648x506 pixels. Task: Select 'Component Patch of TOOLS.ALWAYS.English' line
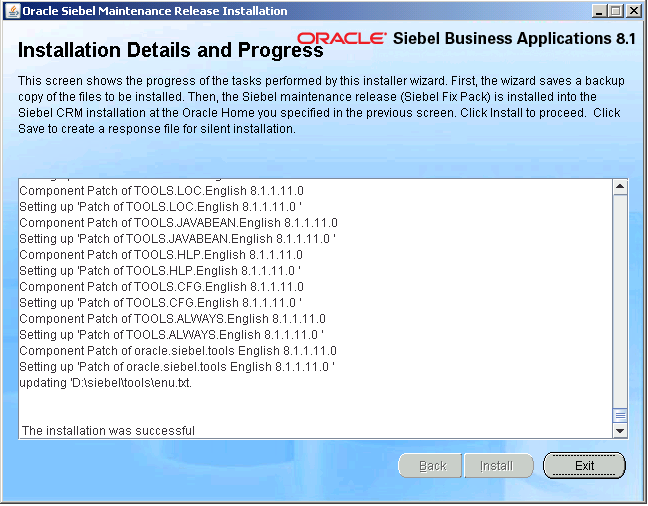(x=172, y=318)
